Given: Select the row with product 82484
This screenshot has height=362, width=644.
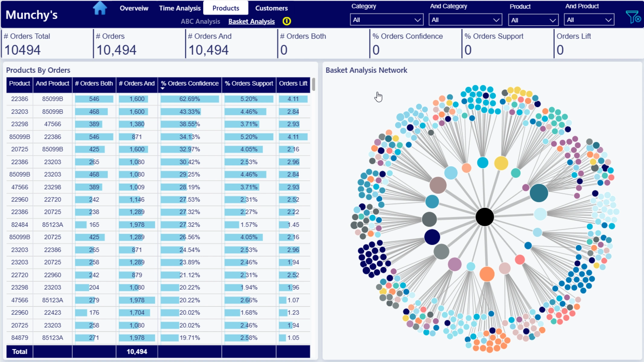Looking at the screenshot, I should (x=20, y=225).
